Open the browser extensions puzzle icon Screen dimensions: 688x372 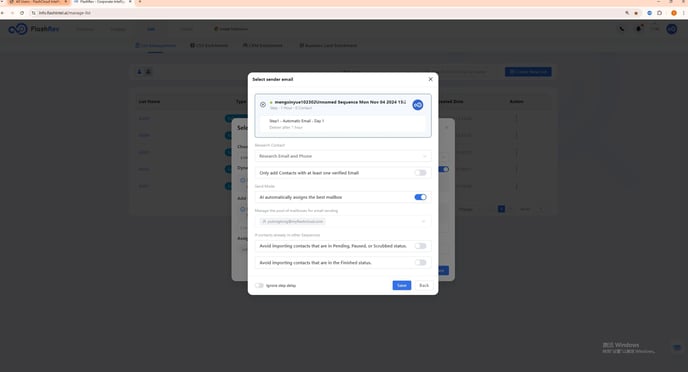tap(659, 13)
